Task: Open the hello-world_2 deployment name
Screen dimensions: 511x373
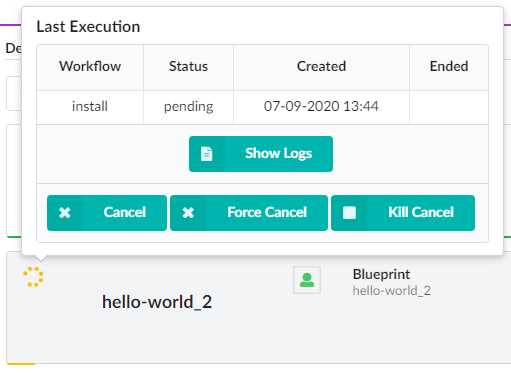Action: (x=157, y=302)
